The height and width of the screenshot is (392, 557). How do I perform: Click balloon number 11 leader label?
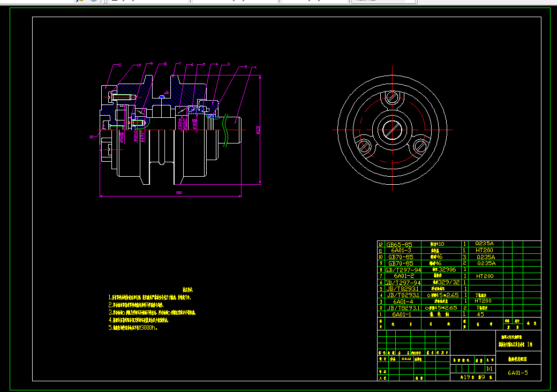(x=120, y=65)
